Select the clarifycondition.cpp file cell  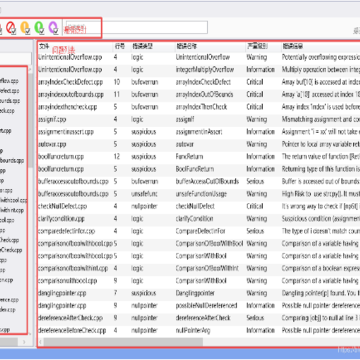(x=61, y=219)
